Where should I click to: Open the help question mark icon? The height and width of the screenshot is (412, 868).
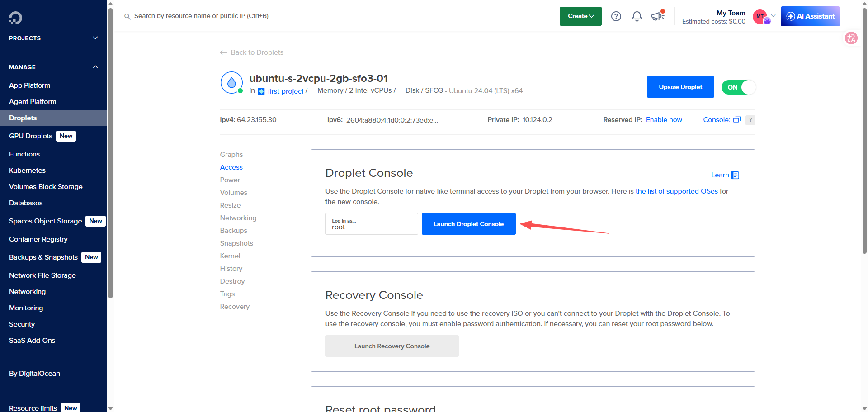pos(616,16)
